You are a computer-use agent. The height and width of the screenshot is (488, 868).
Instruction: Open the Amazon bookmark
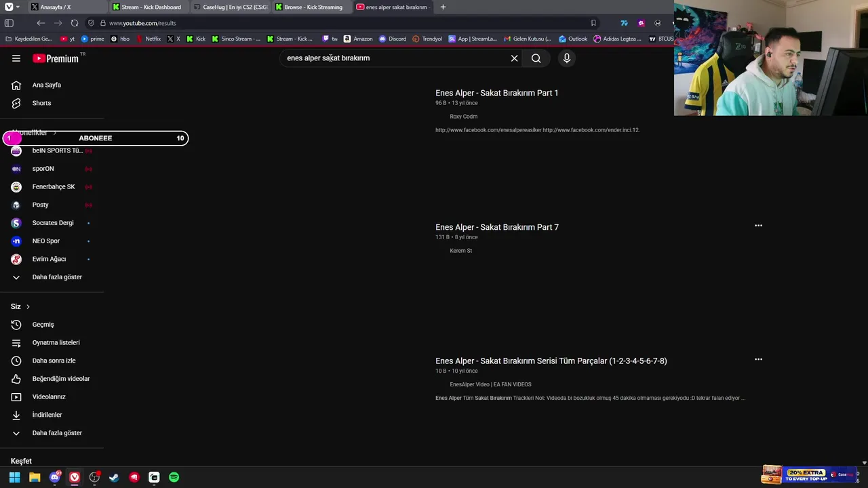click(x=358, y=39)
